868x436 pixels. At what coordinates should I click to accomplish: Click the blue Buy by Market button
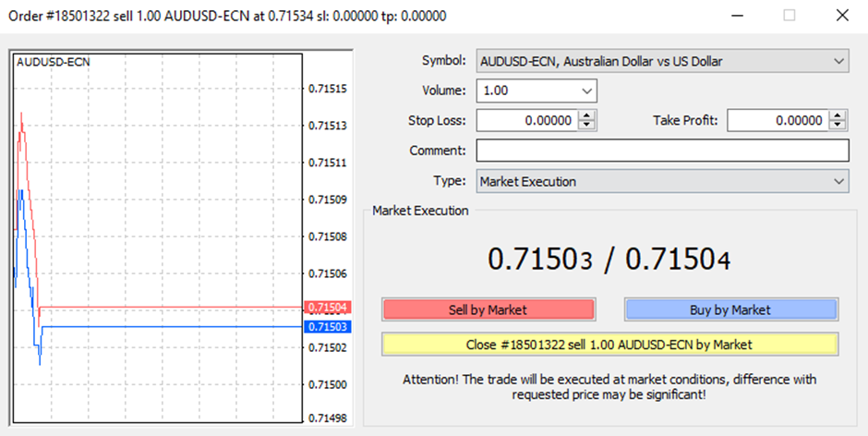[x=730, y=309]
